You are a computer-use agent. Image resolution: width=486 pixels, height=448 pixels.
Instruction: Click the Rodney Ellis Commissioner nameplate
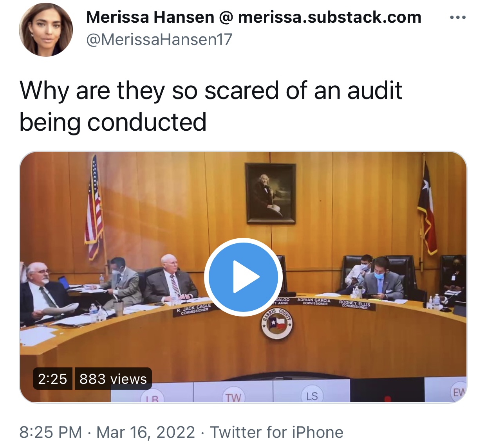(x=355, y=304)
